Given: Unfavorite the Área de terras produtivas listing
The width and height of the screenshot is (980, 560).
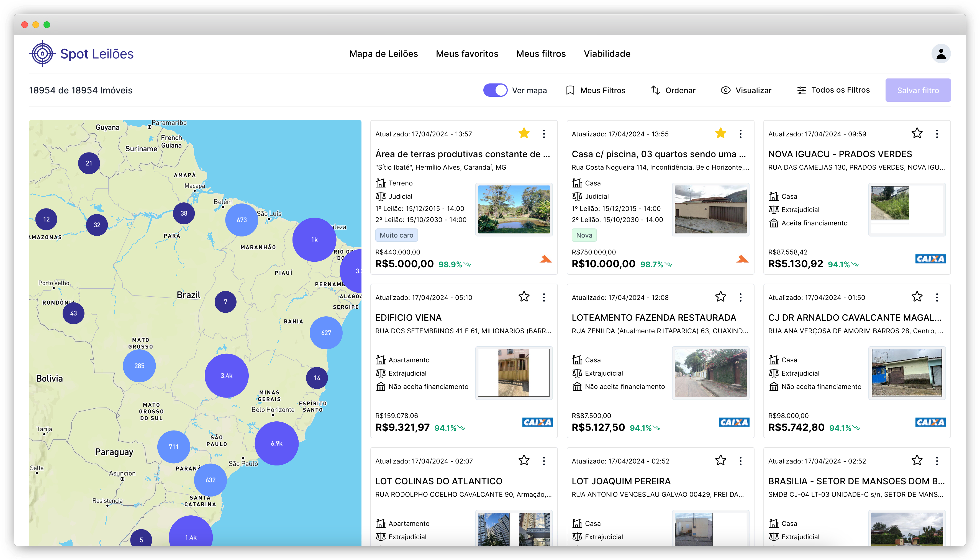Looking at the screenshot, I should click(524, 133).
